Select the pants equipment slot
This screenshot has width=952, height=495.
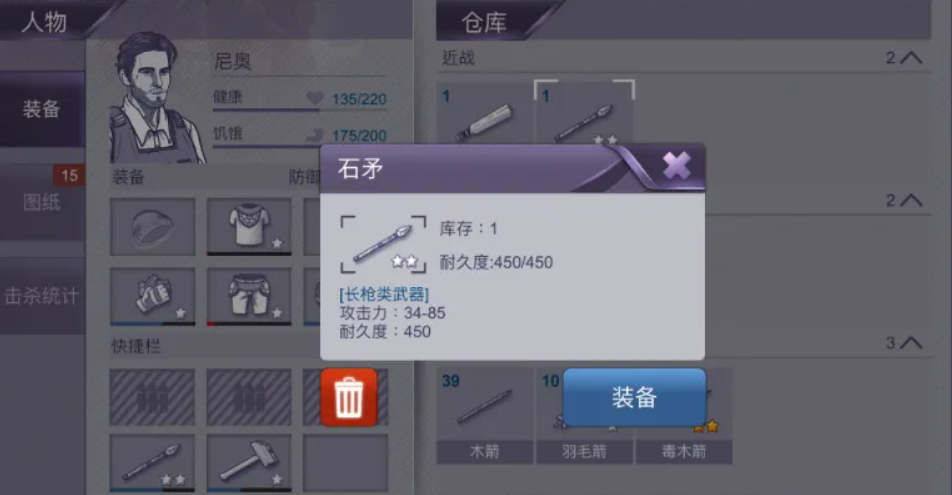pos(249,296)
